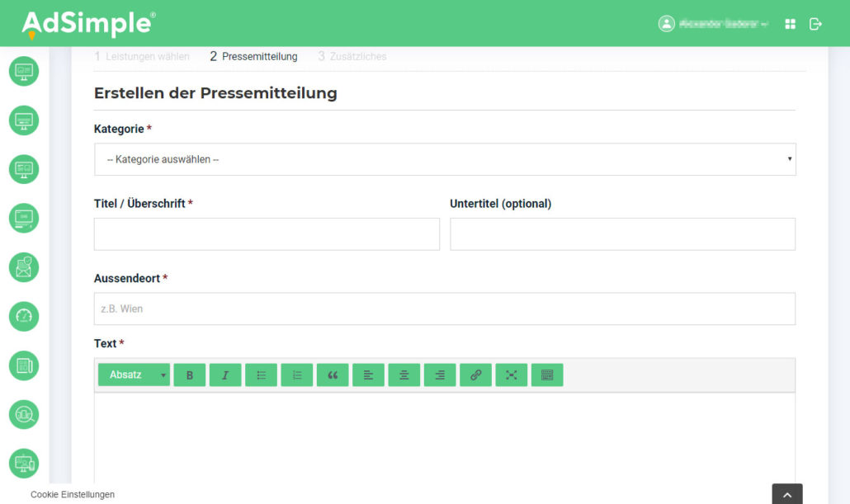Open the Absatz paragraph style dropdown
This screenshot has height=504, width=850.
coord(134,374)
